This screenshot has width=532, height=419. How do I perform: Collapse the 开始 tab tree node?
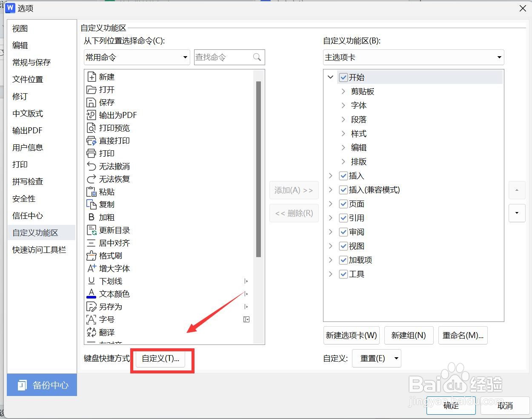(331, 77)
